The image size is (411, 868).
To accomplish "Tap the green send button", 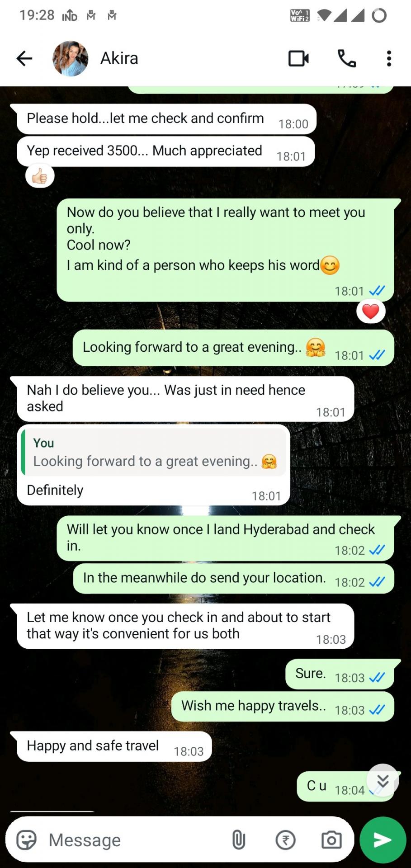I will [383, 840].
